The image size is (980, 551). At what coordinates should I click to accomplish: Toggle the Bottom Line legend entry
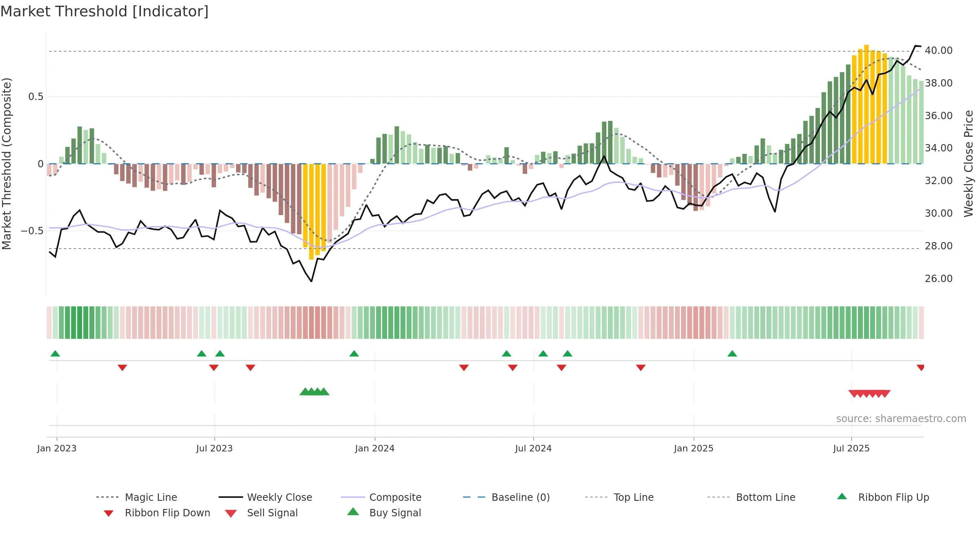coord(751,497)
